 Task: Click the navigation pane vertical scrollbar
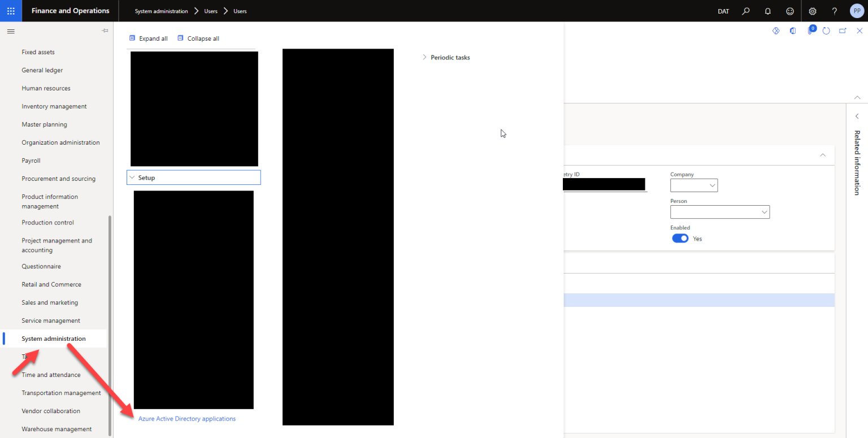(x=110, y=325)
